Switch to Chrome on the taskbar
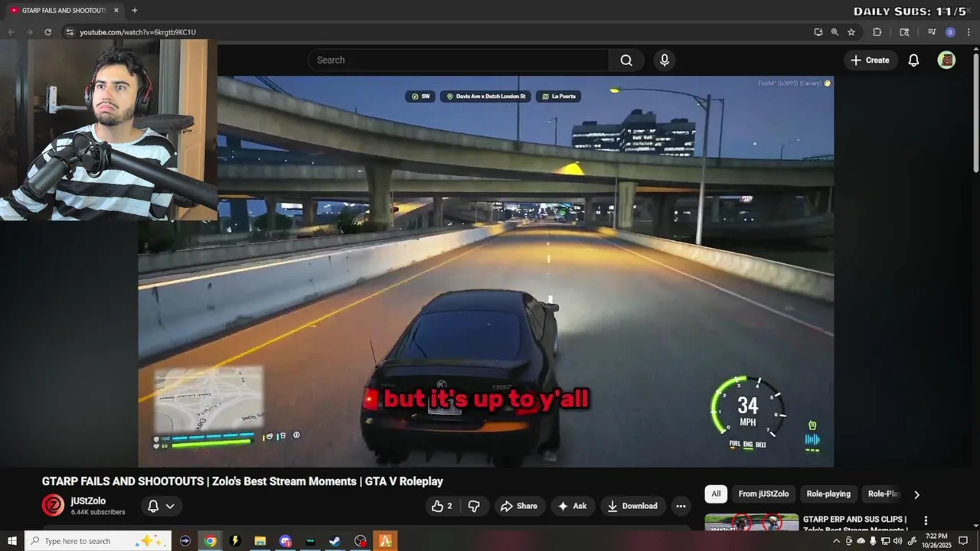The image size is (980, 551). (x=211, y=541)
